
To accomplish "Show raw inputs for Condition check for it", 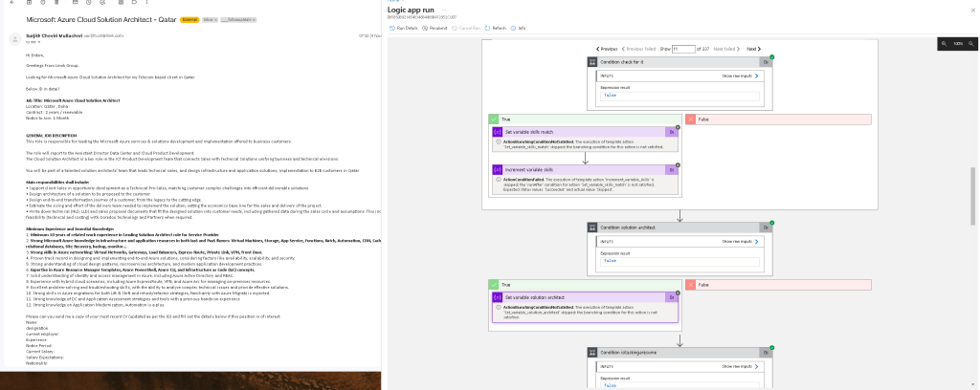I will pyautogui.click(x=740, y=76).
